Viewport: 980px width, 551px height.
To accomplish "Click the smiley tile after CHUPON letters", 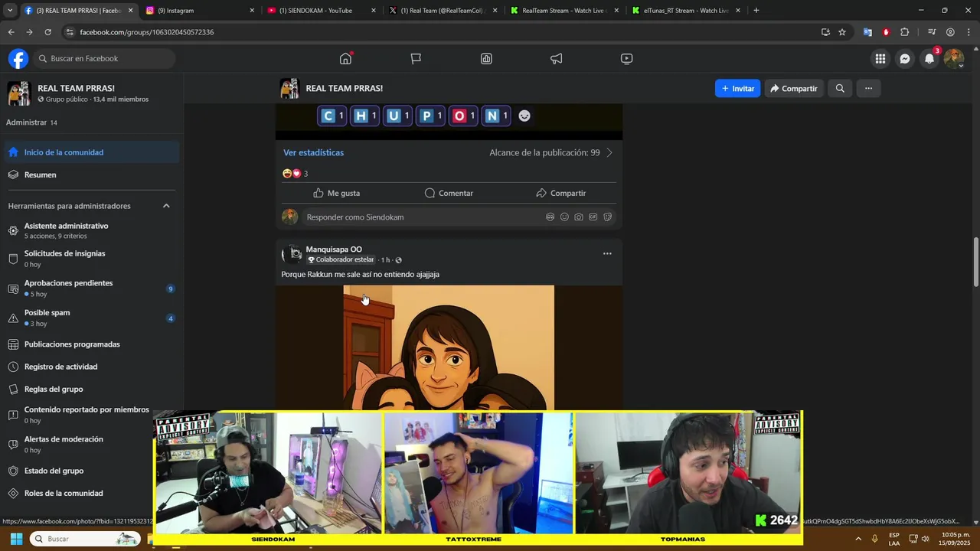I will [x=524, y=116].
